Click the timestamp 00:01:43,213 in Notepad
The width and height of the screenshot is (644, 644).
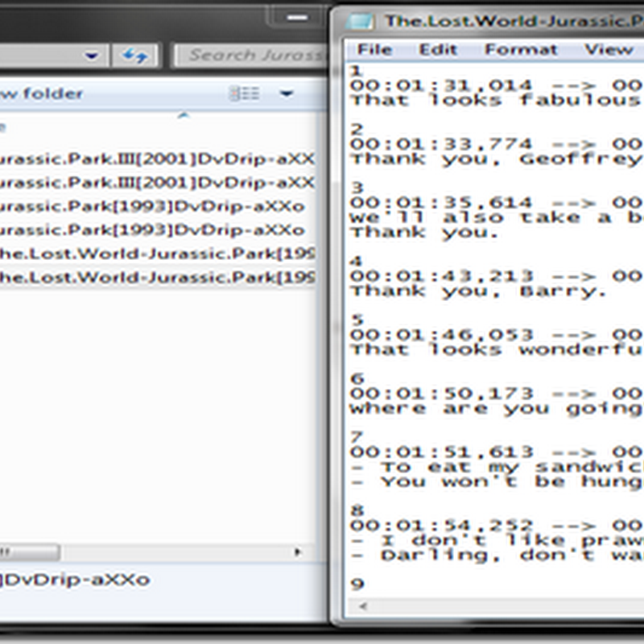[x=441, y=277]
